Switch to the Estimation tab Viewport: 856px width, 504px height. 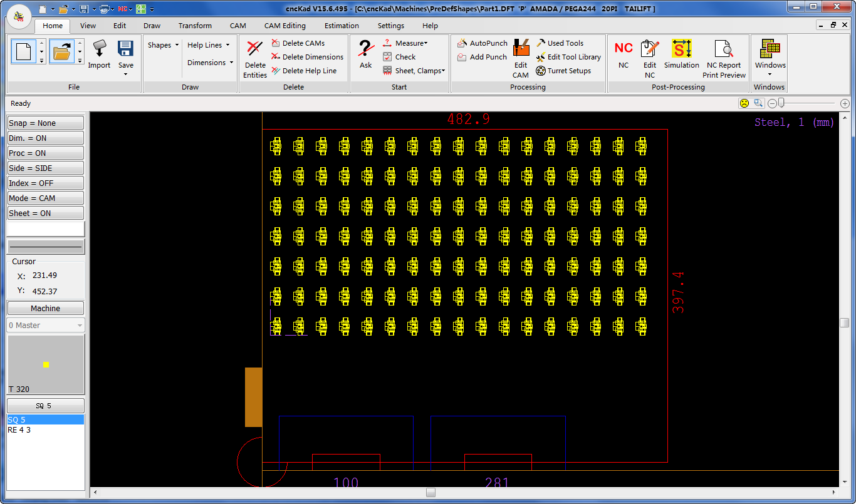click(x=342, y=26)
